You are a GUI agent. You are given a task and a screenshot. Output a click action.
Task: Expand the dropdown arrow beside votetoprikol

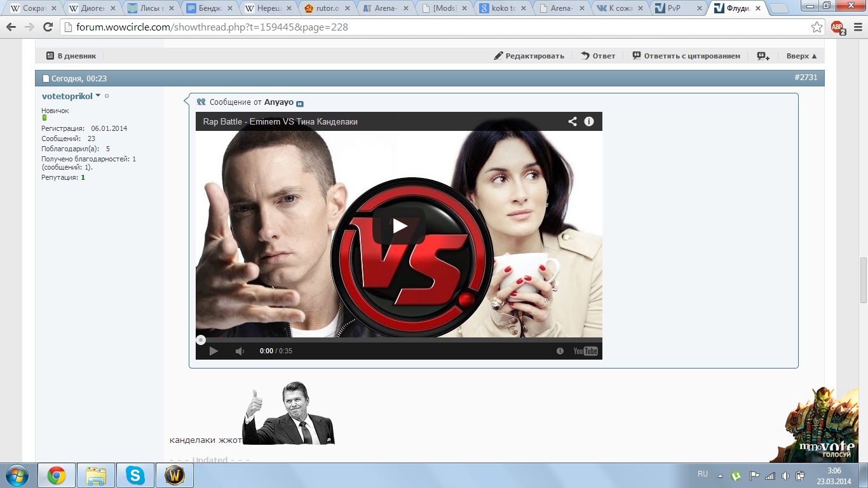coord(98,96)
